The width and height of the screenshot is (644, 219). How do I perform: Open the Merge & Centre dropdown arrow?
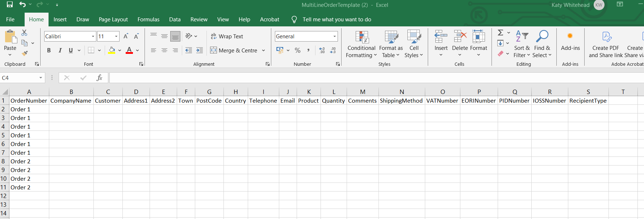coord(264,51)
